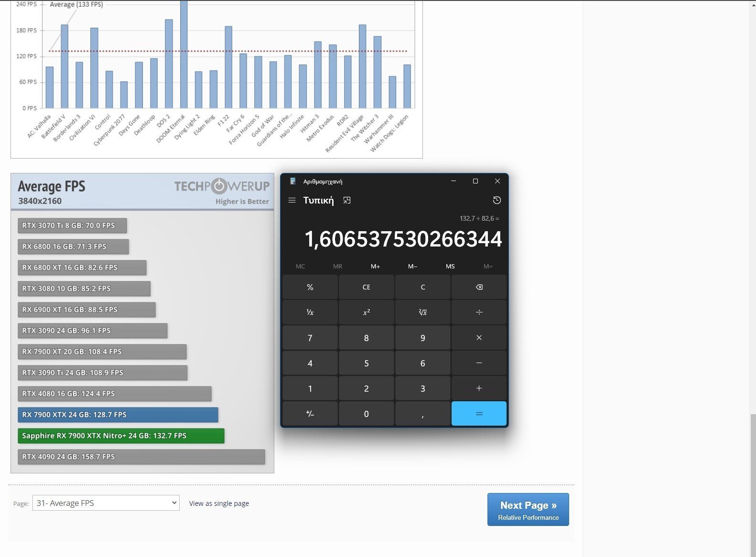
Task: Click digit 7 on the calculator
Action: pos(310,338)
